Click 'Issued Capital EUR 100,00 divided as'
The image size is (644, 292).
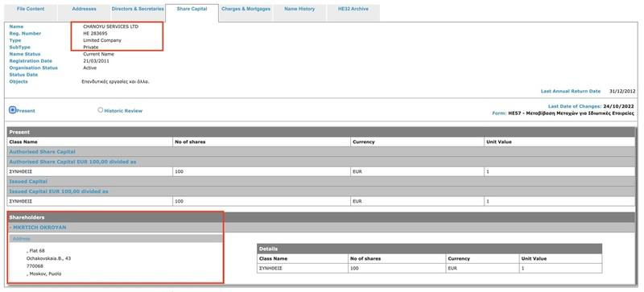(59, 191)
